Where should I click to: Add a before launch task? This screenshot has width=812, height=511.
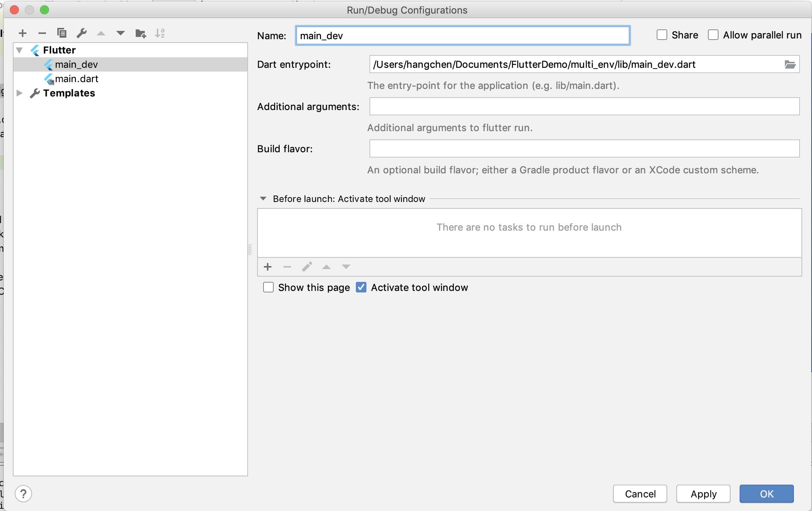point(268,267)
